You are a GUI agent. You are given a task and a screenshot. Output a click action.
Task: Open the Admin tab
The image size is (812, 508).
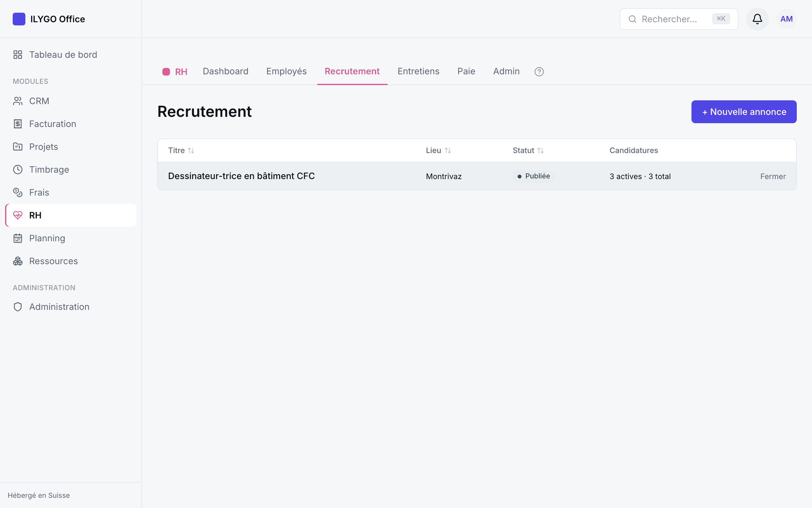tap(506, 71)
